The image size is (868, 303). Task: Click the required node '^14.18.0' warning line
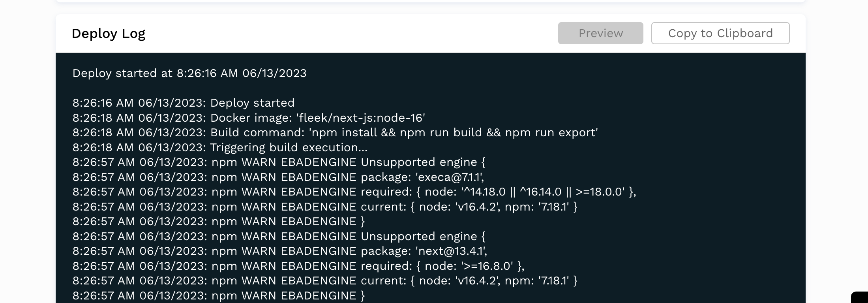click(x=354, y=192)
